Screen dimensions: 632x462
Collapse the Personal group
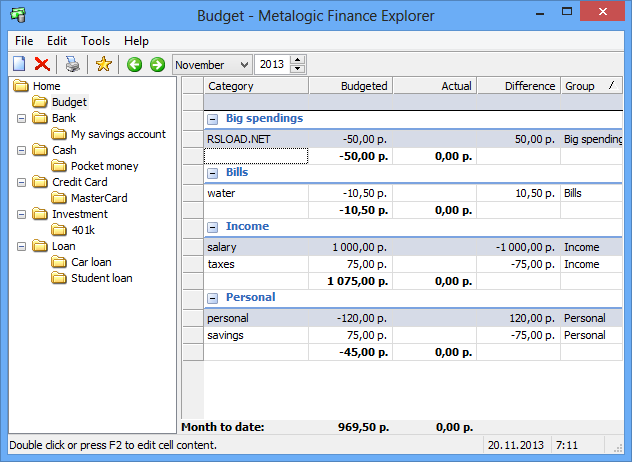[212, 298]
